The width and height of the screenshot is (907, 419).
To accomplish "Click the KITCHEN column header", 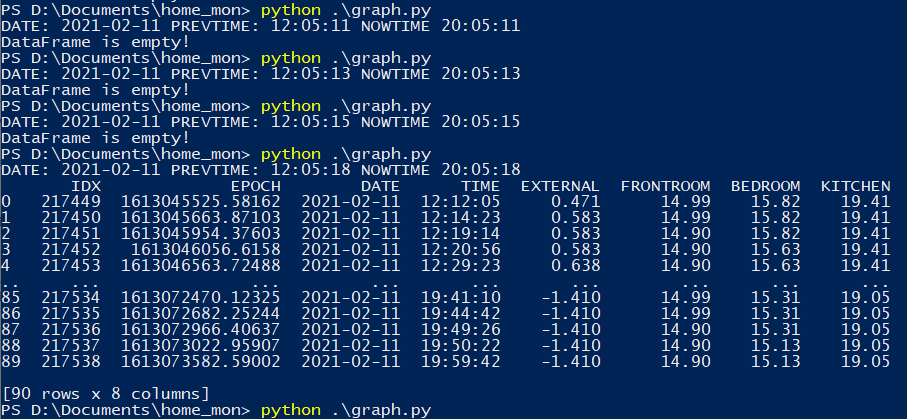I will tap(855, 186).
